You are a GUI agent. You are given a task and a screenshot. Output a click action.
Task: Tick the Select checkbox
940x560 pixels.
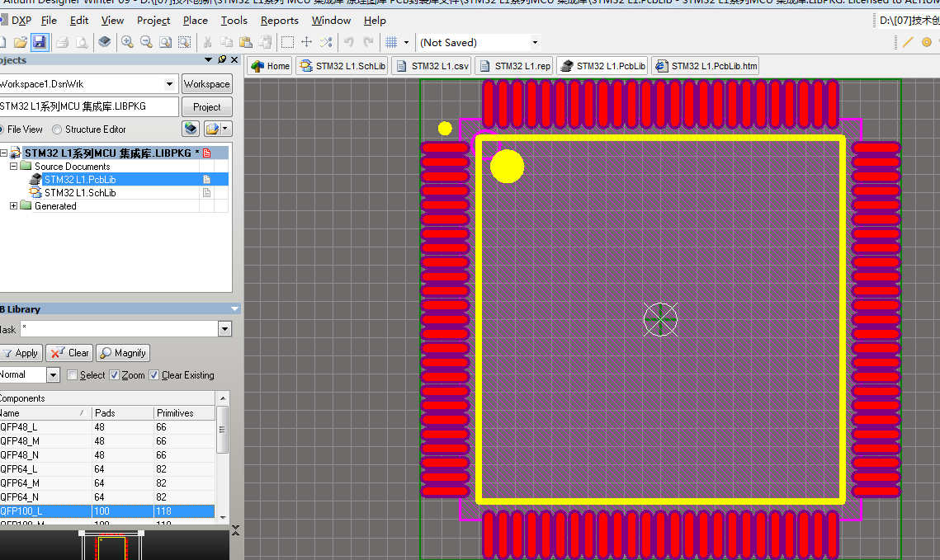tap(73, 375)
